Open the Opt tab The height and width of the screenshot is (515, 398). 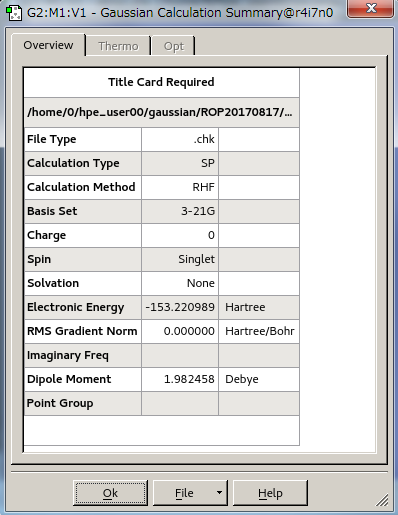point(173,46)
